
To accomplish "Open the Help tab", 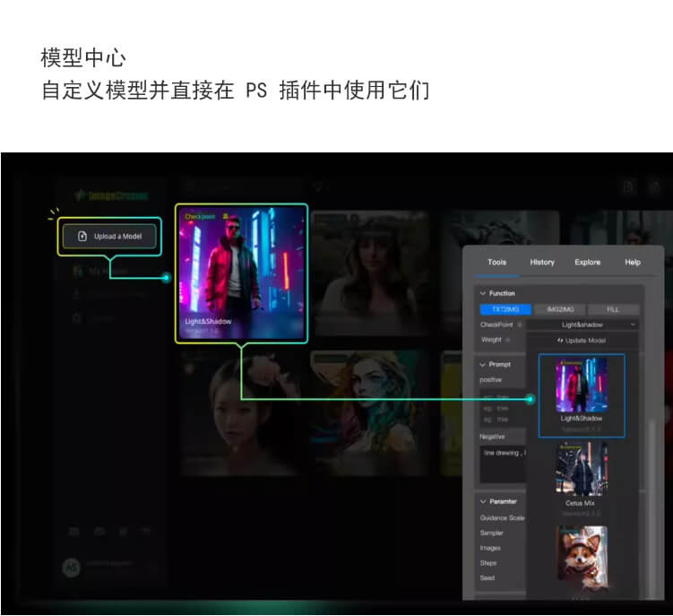I will [633, 262].
